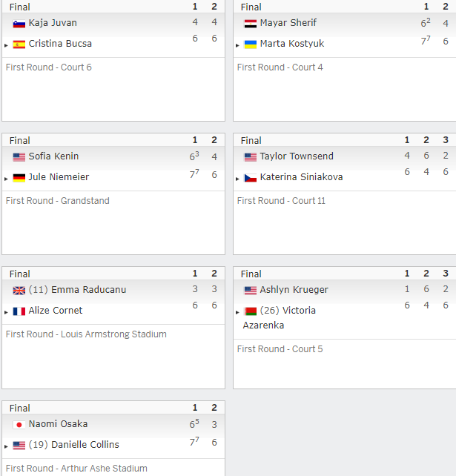Click the French flag beside Alize Cornet
This screenshot has width=456, height=476.
(x=19, y=311)
